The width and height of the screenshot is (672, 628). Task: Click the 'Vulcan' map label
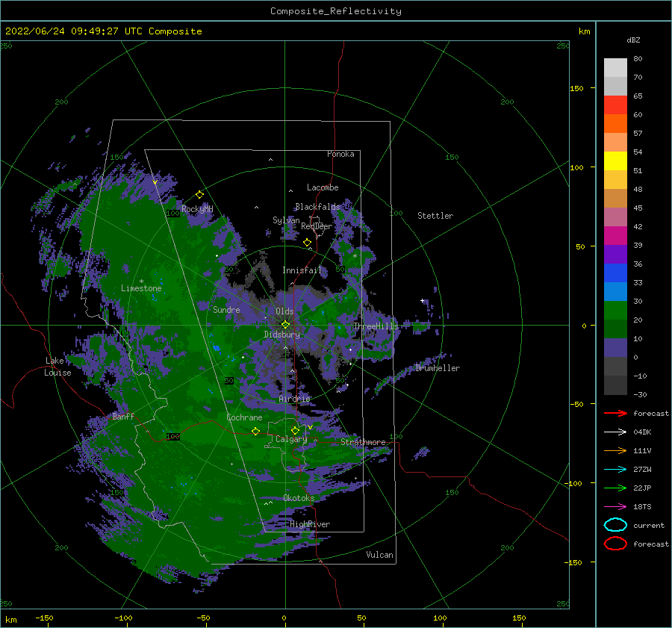point(380,555)
